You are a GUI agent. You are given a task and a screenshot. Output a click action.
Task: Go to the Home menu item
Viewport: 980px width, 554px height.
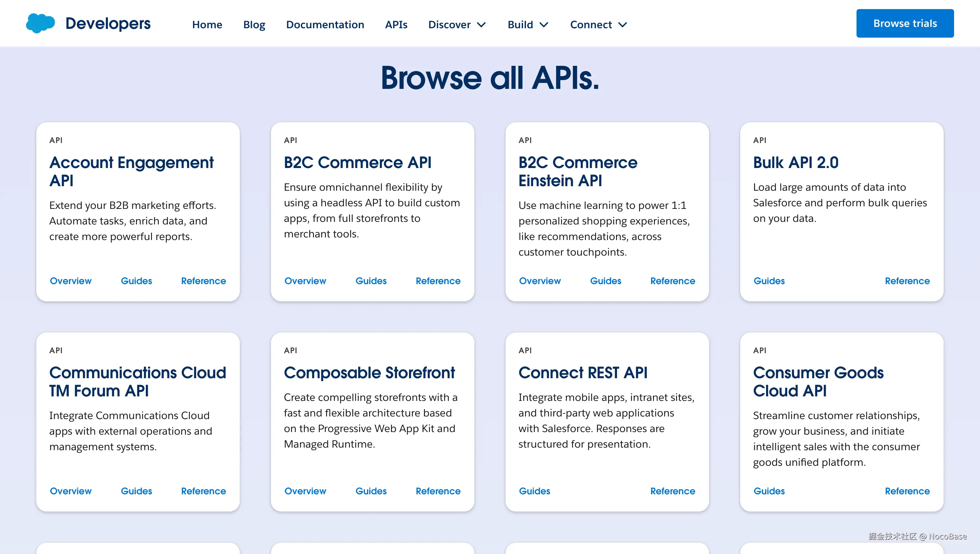(207, 24)
